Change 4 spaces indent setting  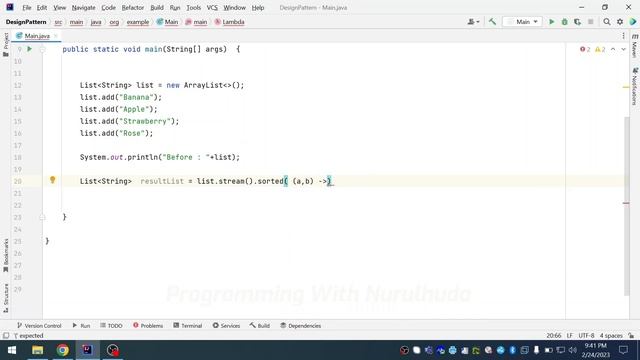coord(611,336)
